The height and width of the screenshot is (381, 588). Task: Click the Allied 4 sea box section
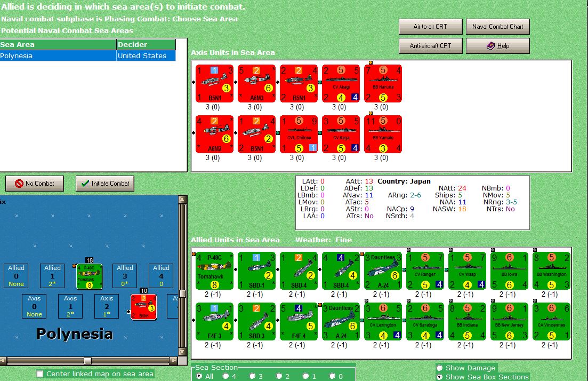point(161,276)
